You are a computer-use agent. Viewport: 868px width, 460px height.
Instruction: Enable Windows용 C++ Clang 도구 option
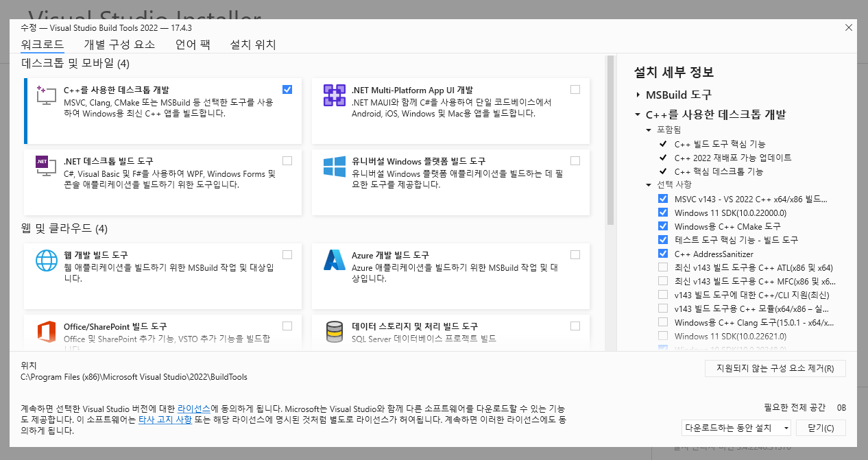[663, 322]
